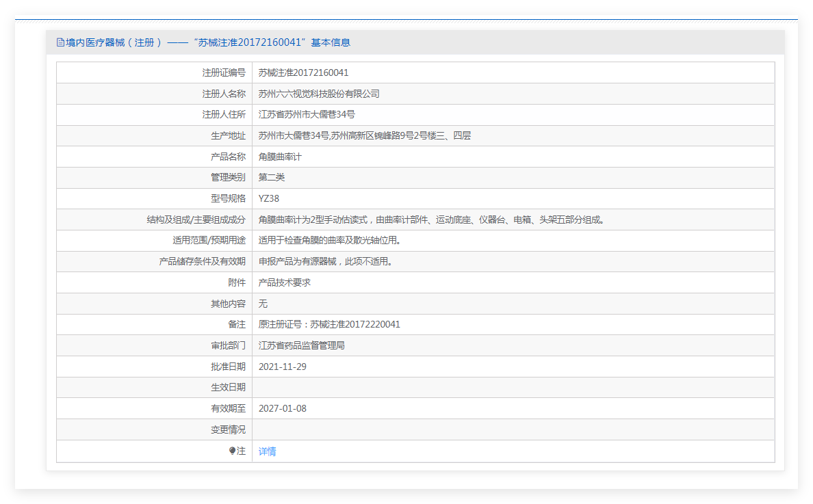The height and width of the screenshot is (504, 813).
Task: Select the 其他内容 value 无
Action: click(263, 304)
